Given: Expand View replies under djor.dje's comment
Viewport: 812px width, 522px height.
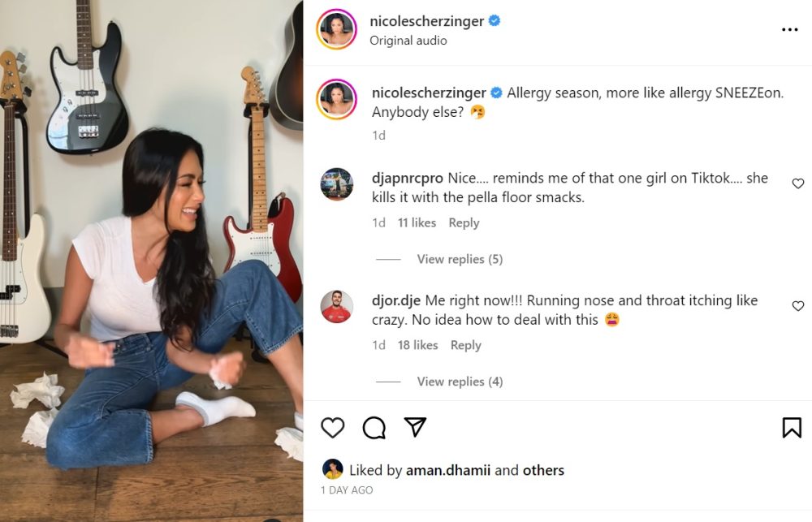Looking at the screenshot, I should (x=460, y=382).
